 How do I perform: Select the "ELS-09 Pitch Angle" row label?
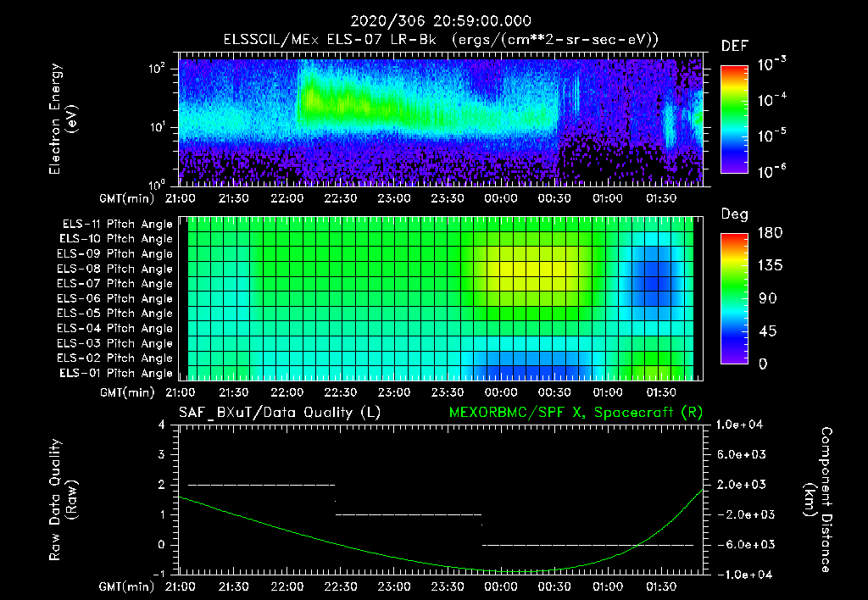(x=115, y=254)
